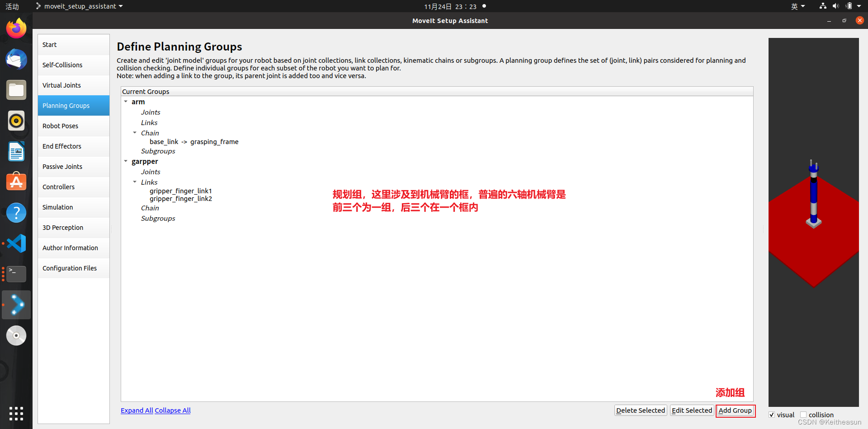
Task: Open the Author Information page
Action: 74,248
